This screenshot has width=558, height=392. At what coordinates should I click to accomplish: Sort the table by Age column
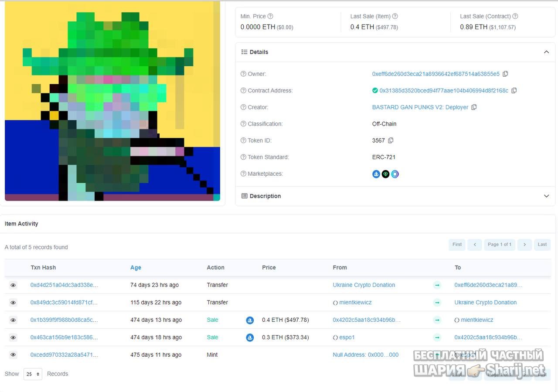136,268
